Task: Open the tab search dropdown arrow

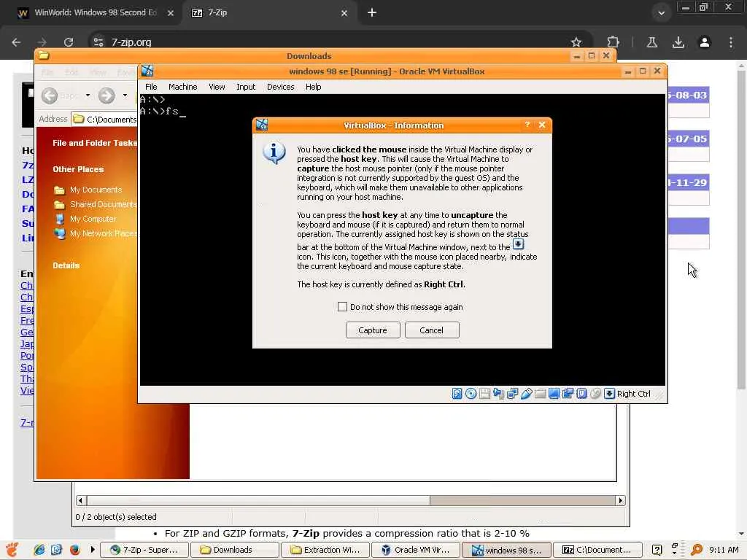Action: [x=661, y=13]
